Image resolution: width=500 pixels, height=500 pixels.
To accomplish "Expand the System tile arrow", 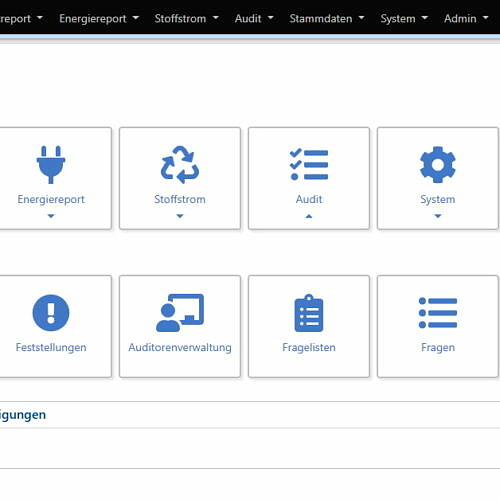I will coord(438,216).
